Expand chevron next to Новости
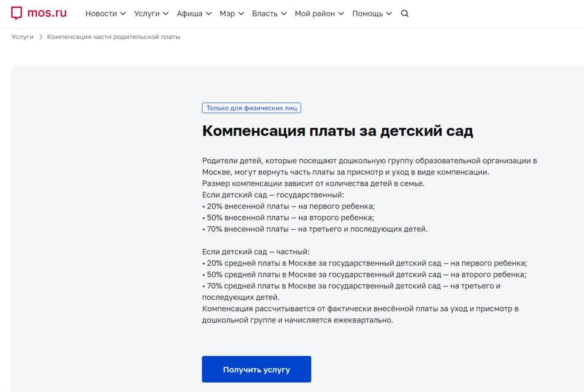The image size is (584, 392). (123, 13)
